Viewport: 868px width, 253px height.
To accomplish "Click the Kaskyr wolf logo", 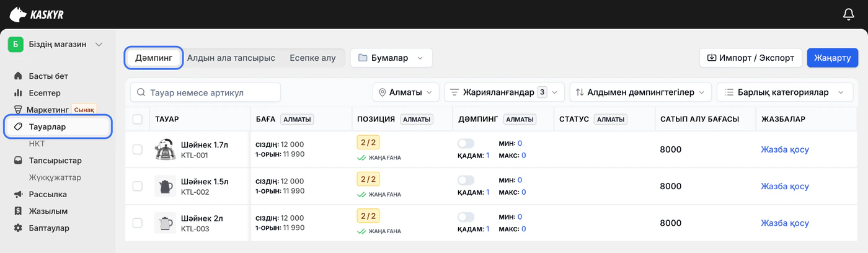I will [x=37, y=14].
